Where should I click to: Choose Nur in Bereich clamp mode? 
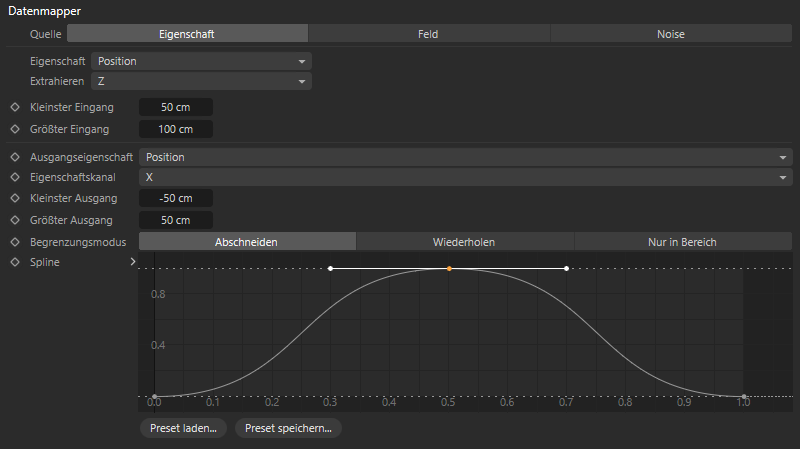pyautogui.click(x=683, y=242)
